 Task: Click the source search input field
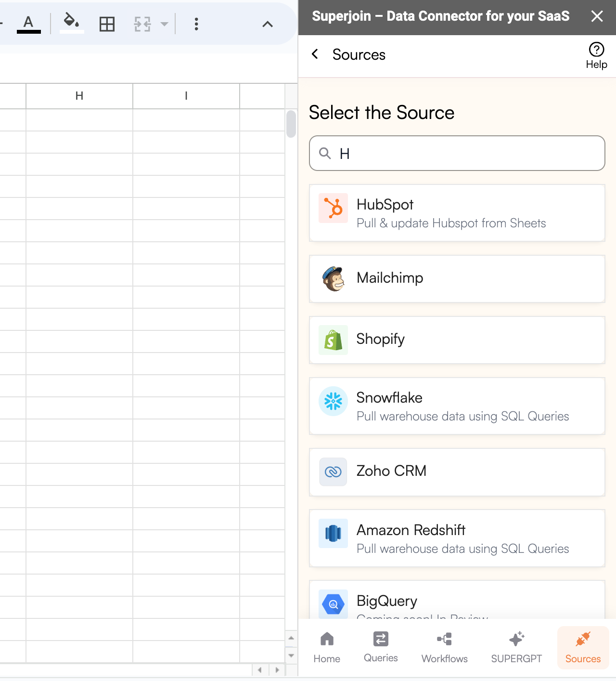tap(457, 153)
